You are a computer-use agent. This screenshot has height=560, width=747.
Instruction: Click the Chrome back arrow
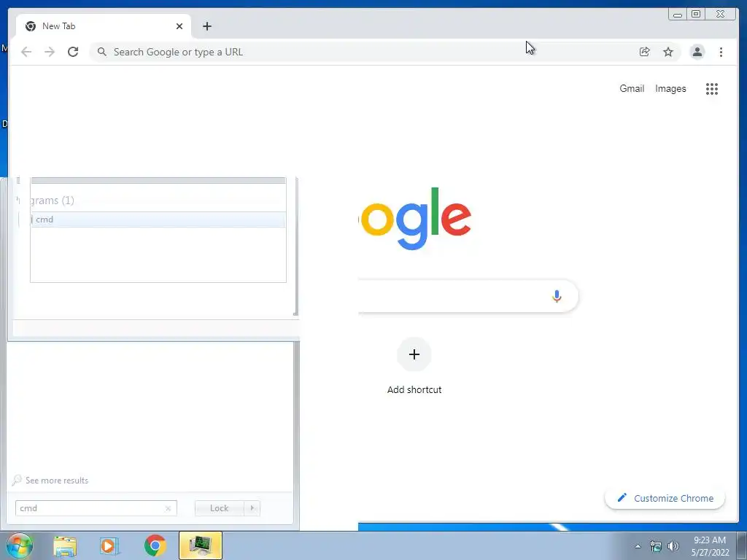[26, 52]
